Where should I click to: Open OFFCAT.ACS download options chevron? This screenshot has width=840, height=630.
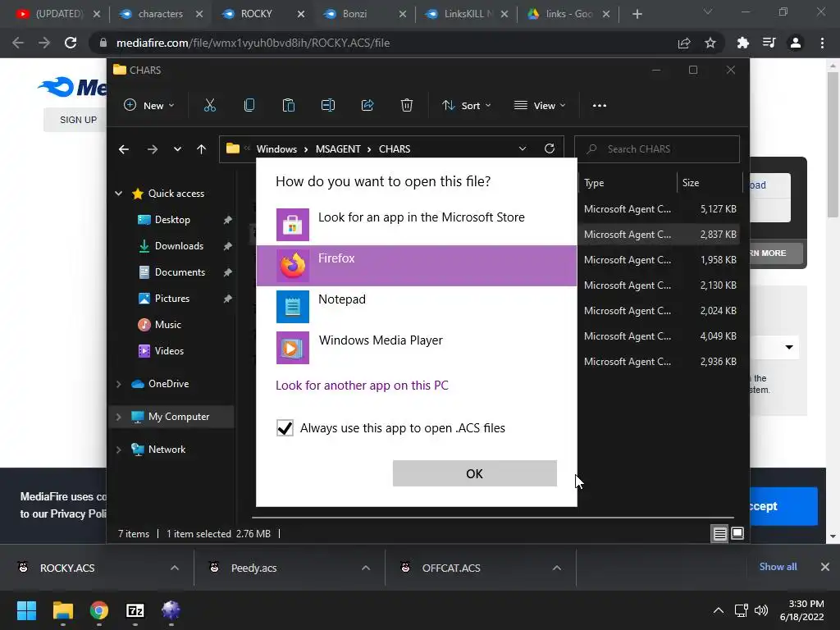[557, 568]
